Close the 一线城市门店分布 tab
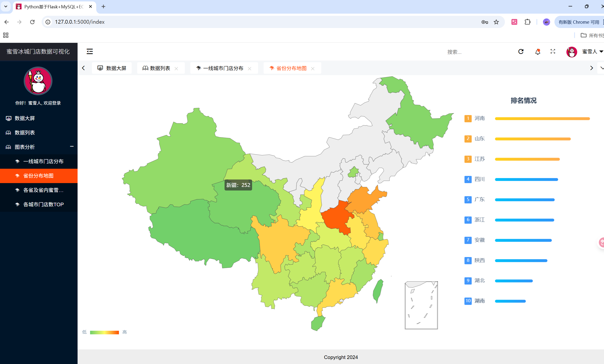Image resolution: width=604 pixels, height=364 pixels. point(249,69)
